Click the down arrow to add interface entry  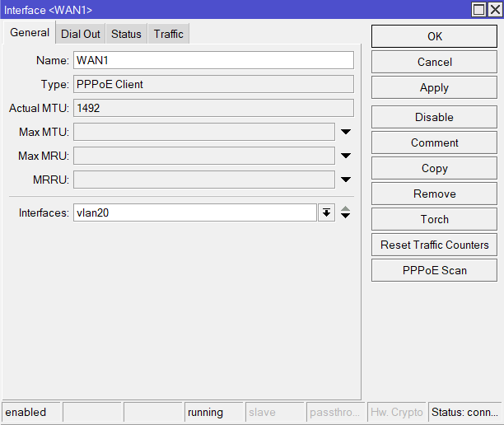(x=346, y=217)
